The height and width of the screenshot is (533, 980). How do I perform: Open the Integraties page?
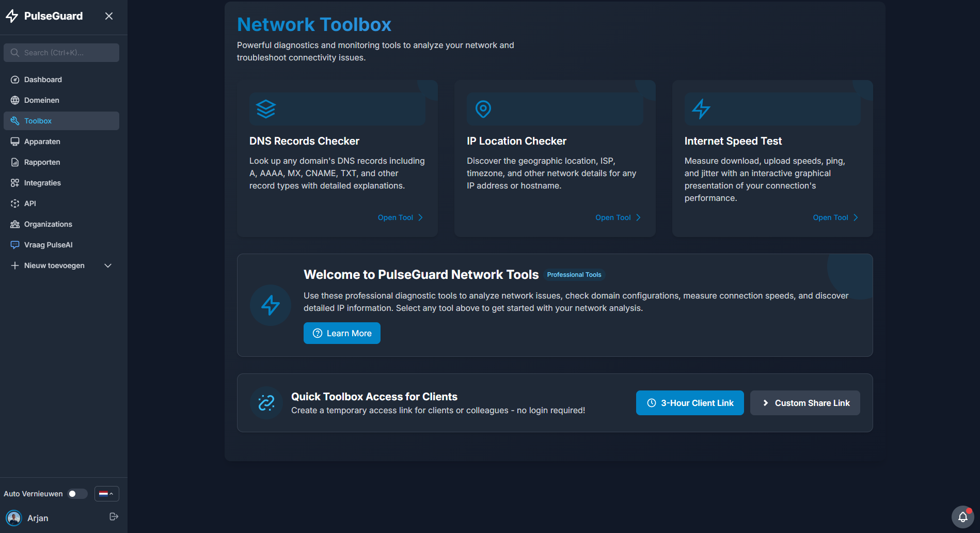(x=61, y=183)
